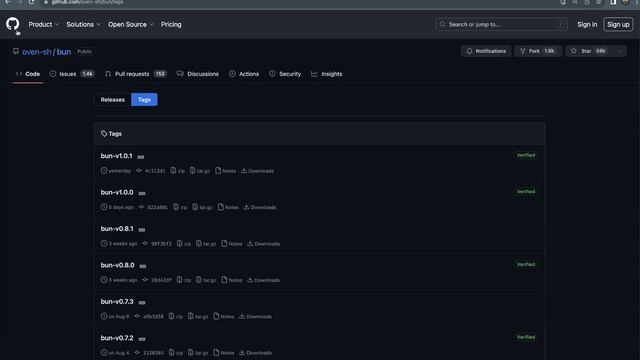
Task: Expand the Solutions menu
Action: coord(83,24)
